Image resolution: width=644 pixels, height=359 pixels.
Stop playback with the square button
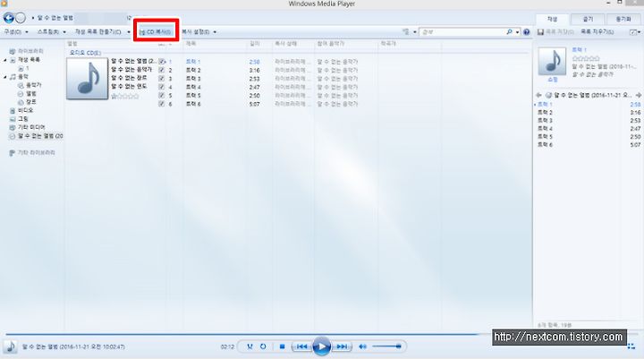(x=282, y=346)
